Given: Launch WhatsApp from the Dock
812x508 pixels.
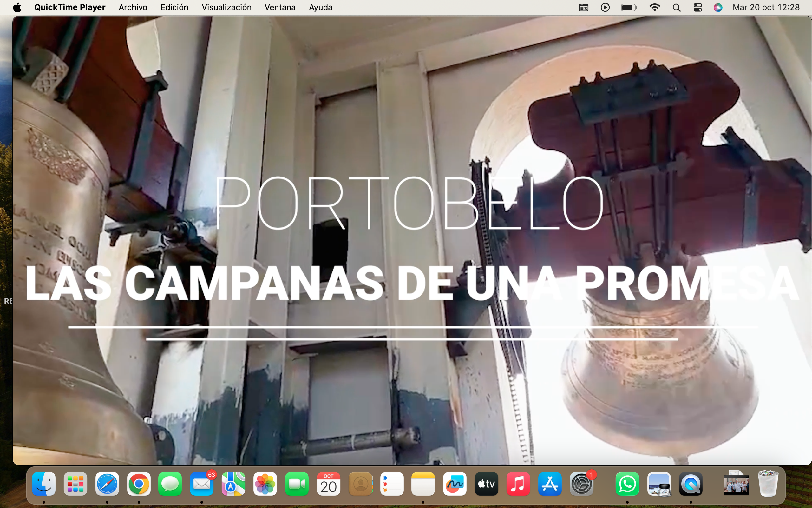Looking at the screenshot, I should coord(627,484).
